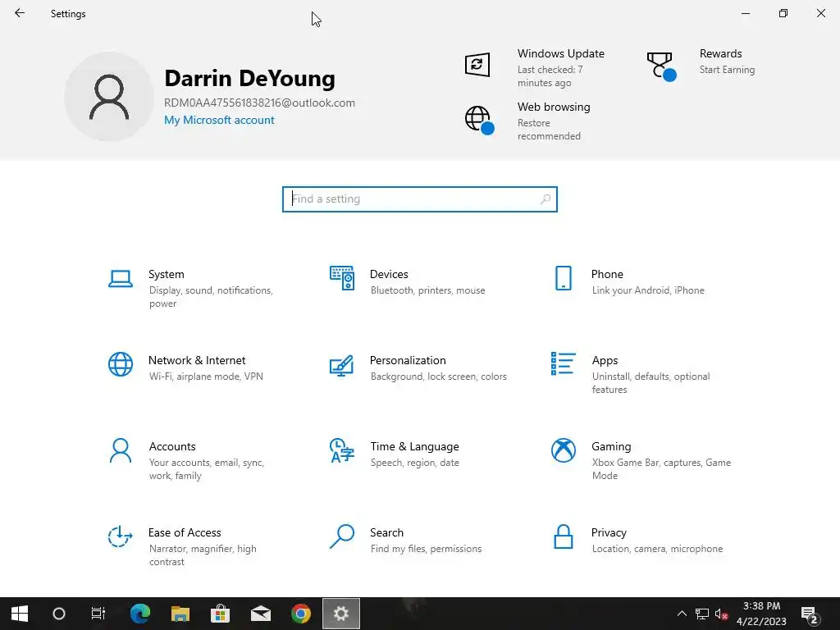Click the outlook.com email address text
Image resolution: width=840 pixels, height=630 pixels.
tap(259, 103)
